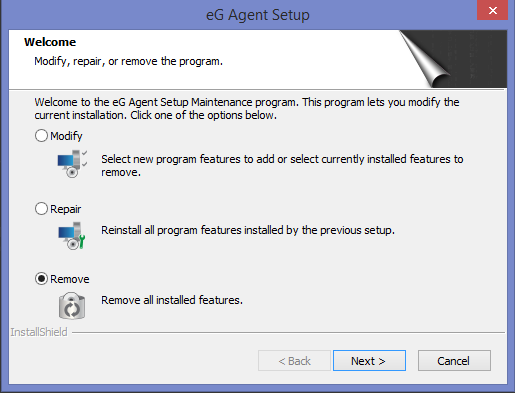
Task: Click 'Remove all installed features.' description
Action: 172,300
